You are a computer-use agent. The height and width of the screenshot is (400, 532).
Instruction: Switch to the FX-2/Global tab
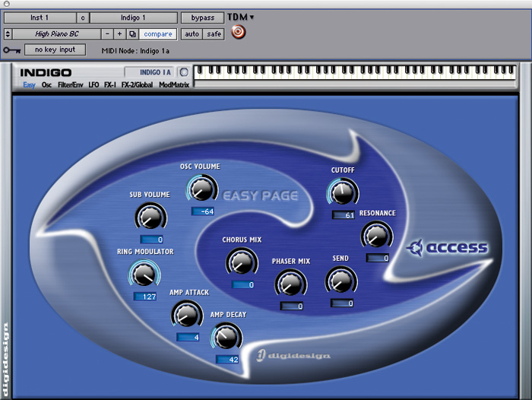coord(137,85)
